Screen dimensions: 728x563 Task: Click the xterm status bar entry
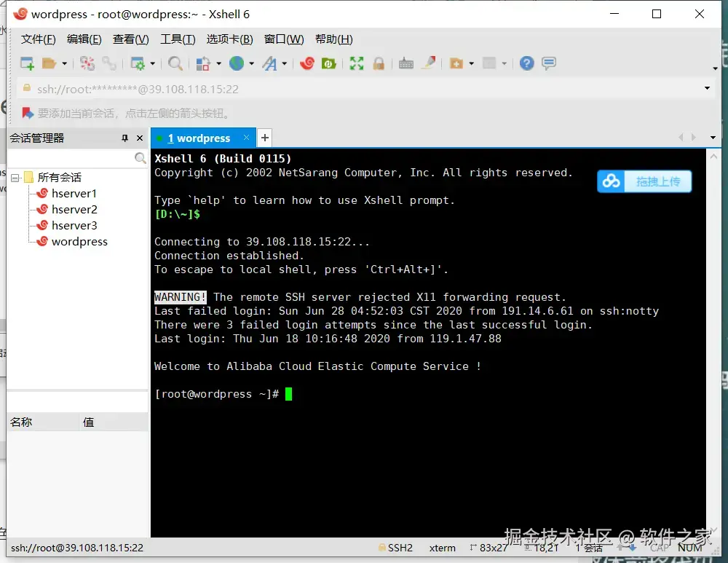tap(442, 548)
